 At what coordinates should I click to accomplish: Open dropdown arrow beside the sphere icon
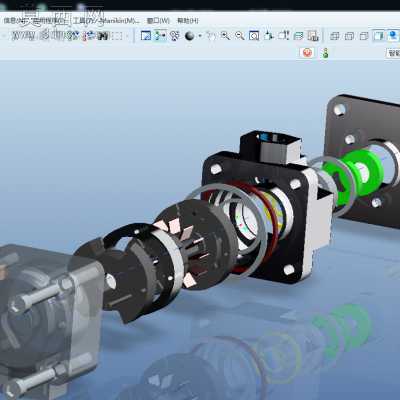pos(199,36)
